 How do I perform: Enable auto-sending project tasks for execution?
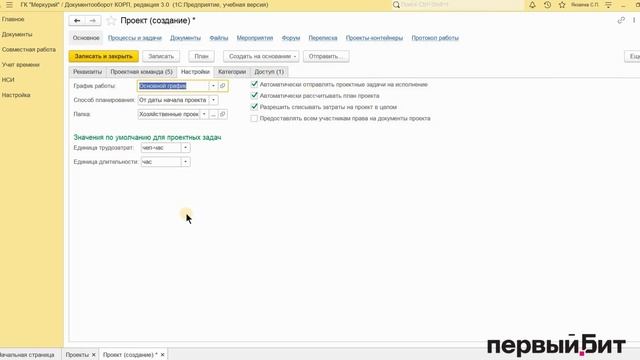pos(254,84)
